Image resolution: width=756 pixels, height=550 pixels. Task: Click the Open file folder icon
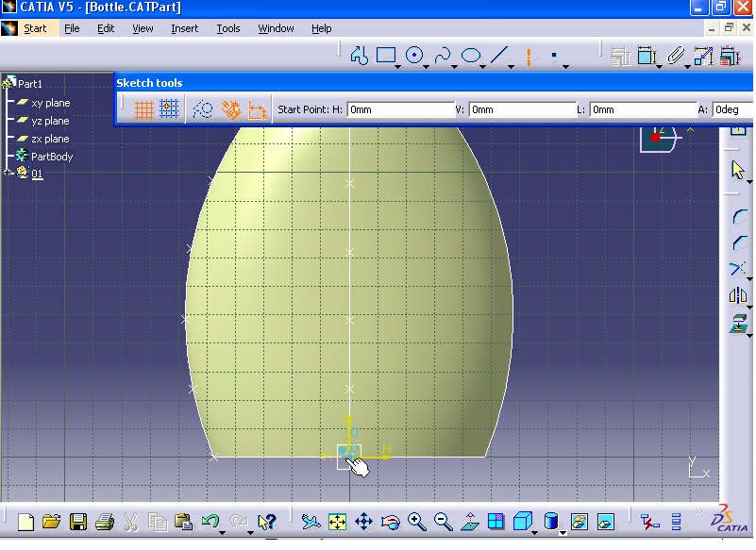(x=51, y=522)
